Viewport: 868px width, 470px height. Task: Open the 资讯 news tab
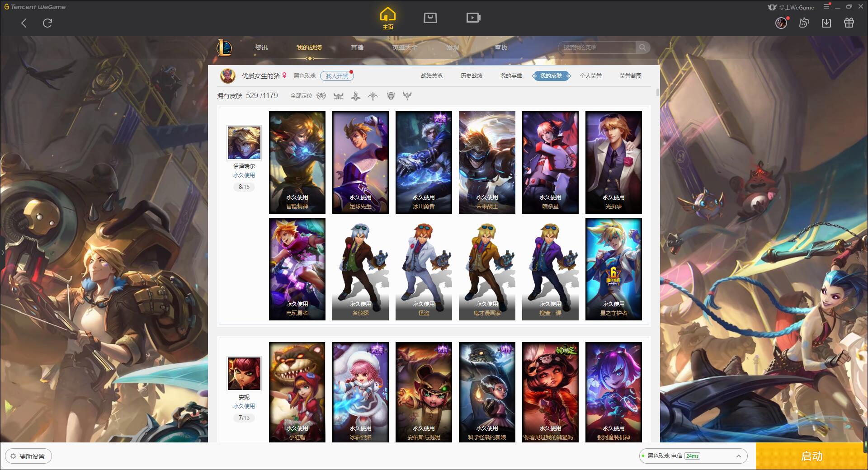(261, 47)
